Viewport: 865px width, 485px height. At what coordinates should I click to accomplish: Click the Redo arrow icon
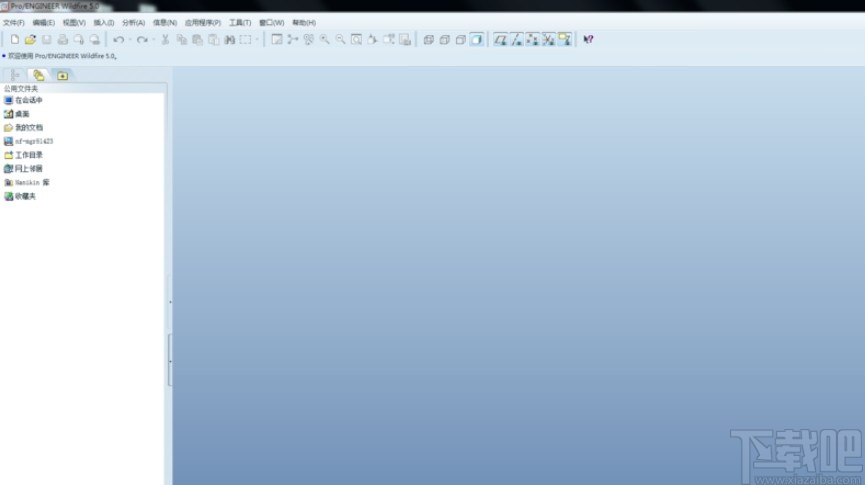pyautogui.click(x=142, y=39)
